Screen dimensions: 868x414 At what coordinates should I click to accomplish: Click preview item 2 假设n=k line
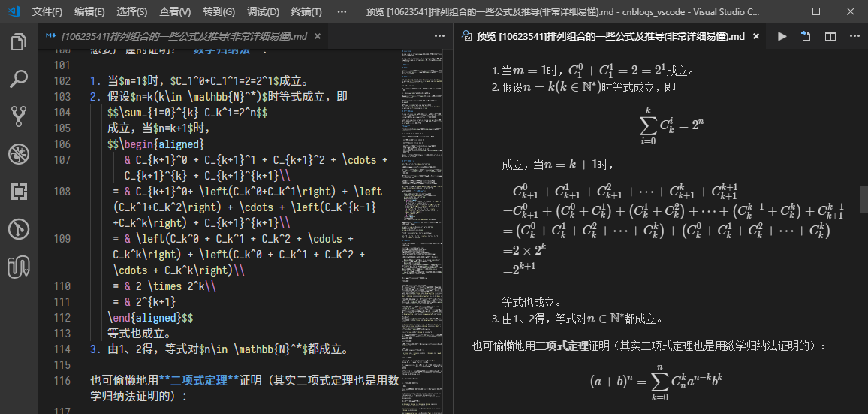click(584, 87)
